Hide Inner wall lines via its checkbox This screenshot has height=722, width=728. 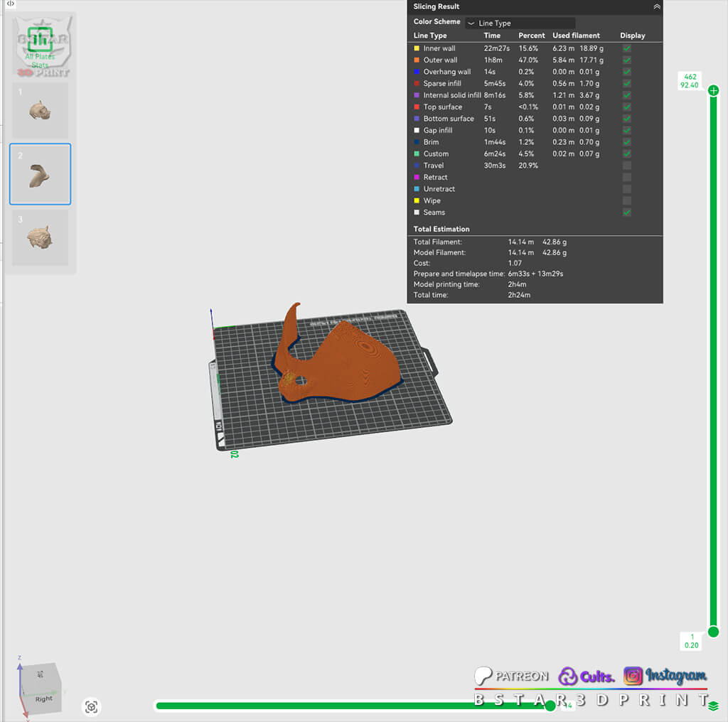tap(627, 48)
